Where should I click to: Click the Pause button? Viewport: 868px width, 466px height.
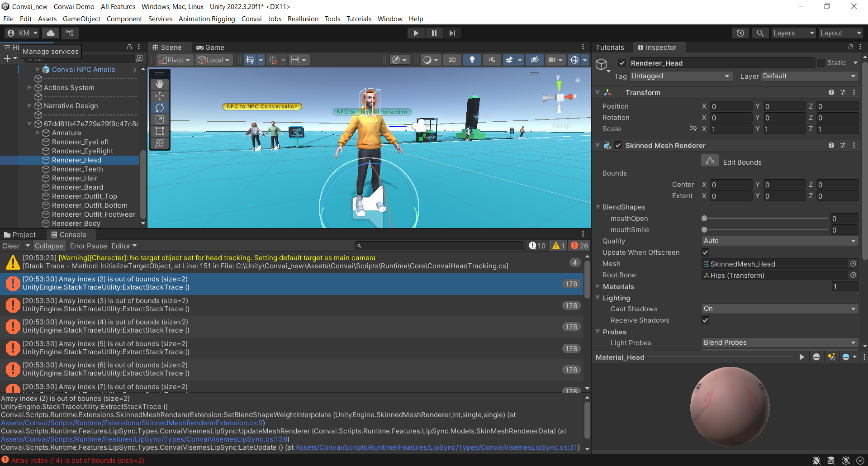434,33
